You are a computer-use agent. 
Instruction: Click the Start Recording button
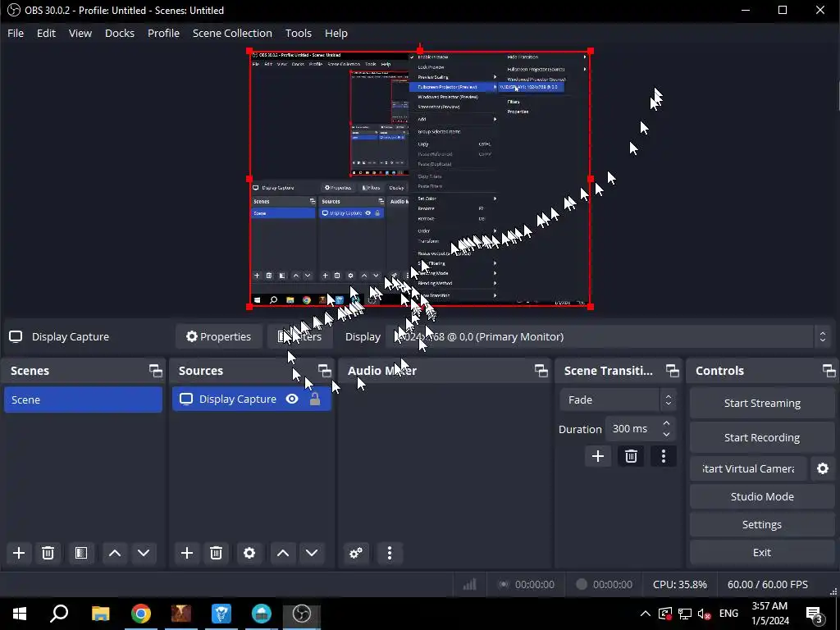(x=762, y=438)
